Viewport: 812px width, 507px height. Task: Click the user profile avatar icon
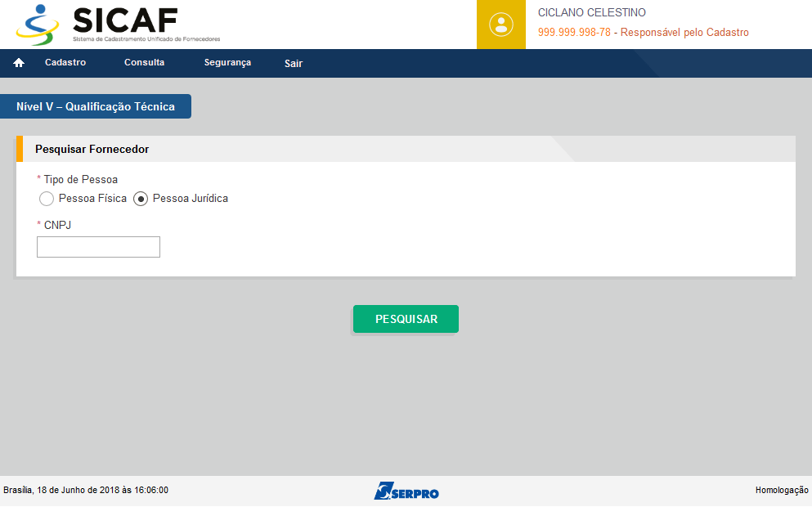(500, 25)
